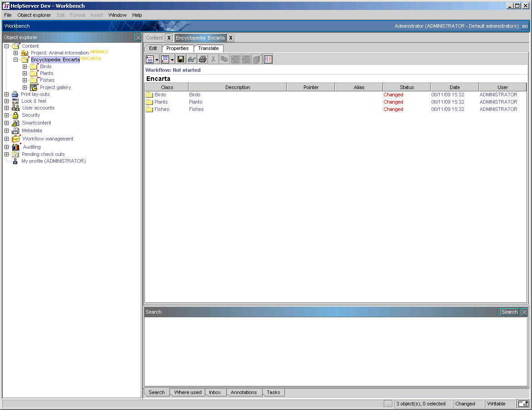
Task: Sort by the Status column header
Action: [x=407, y=87]
